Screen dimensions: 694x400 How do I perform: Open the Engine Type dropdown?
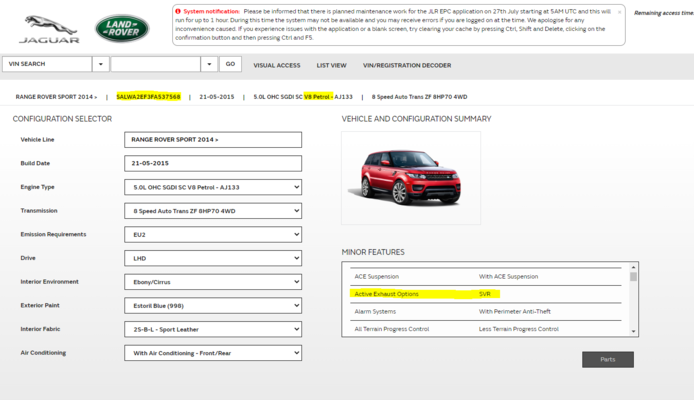tap(213, 187)
